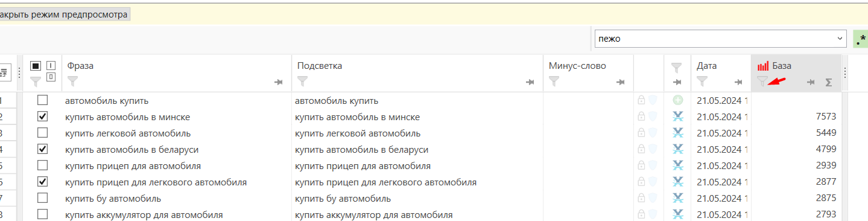Select the База value 7573

click(826, 117)
